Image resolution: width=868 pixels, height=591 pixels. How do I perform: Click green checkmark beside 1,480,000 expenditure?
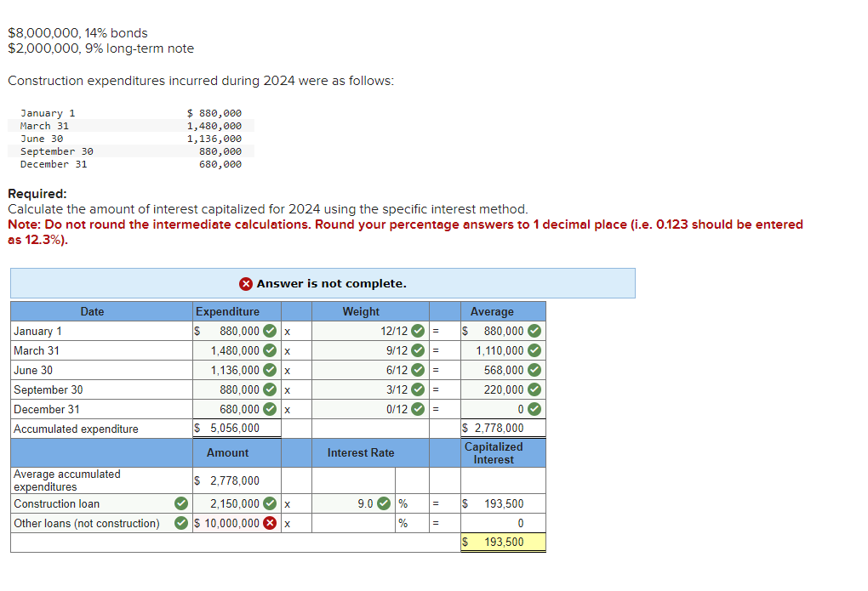coord(270,350)
